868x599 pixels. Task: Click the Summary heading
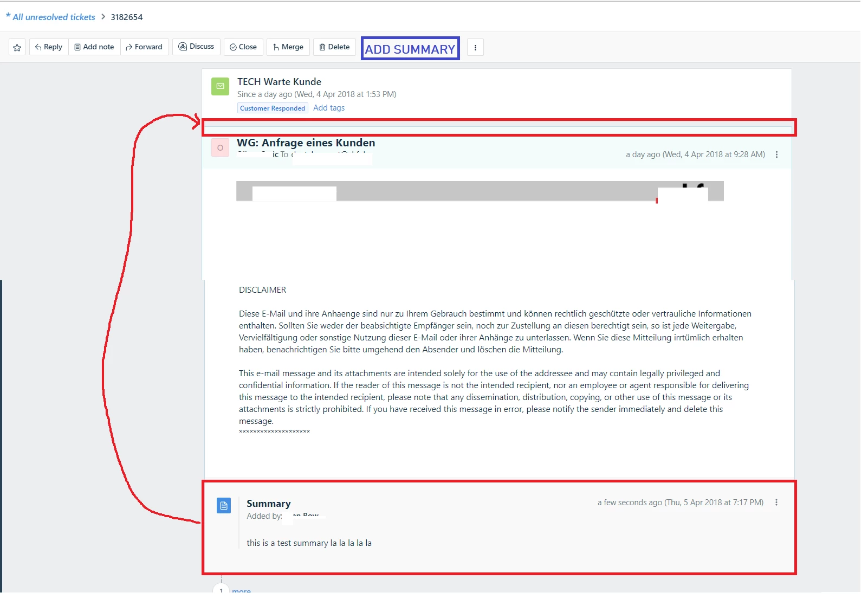click(x=269, y=504)
